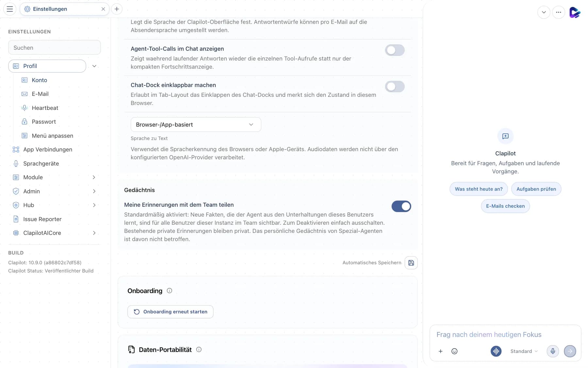Click the chat message input field

click(x=505, y=335)
